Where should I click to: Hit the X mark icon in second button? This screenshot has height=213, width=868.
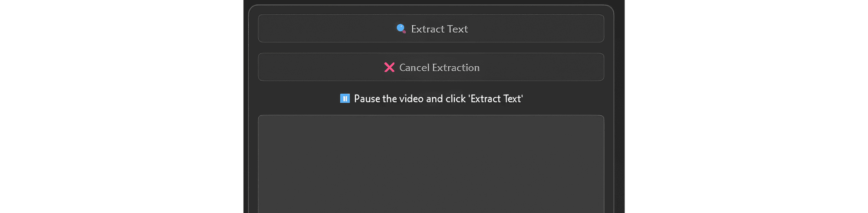389,67
